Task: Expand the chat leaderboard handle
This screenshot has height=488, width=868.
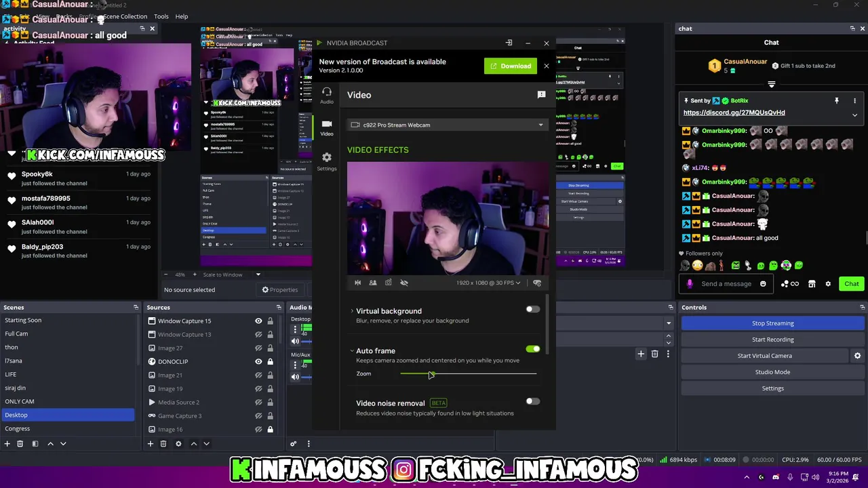Action: [x=771, y=85]
